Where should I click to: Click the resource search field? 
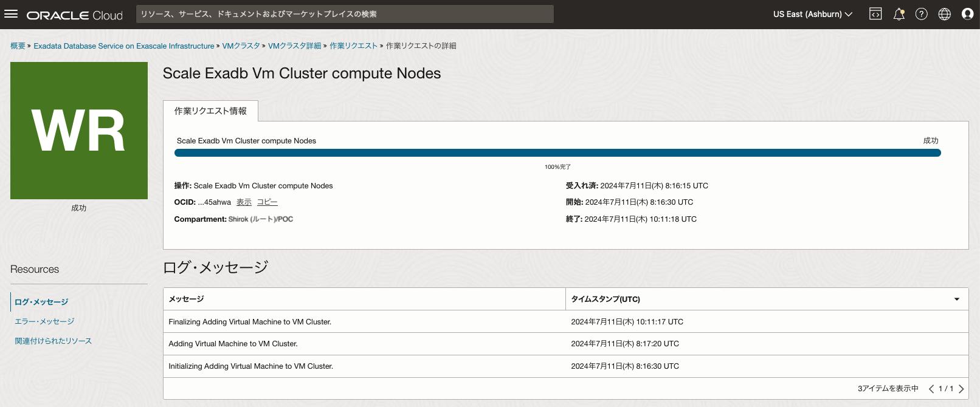345,14
